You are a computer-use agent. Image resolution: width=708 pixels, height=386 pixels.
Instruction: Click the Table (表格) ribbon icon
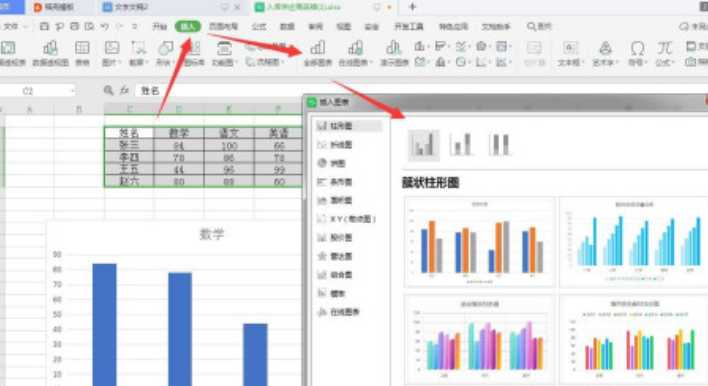[82, 53]
